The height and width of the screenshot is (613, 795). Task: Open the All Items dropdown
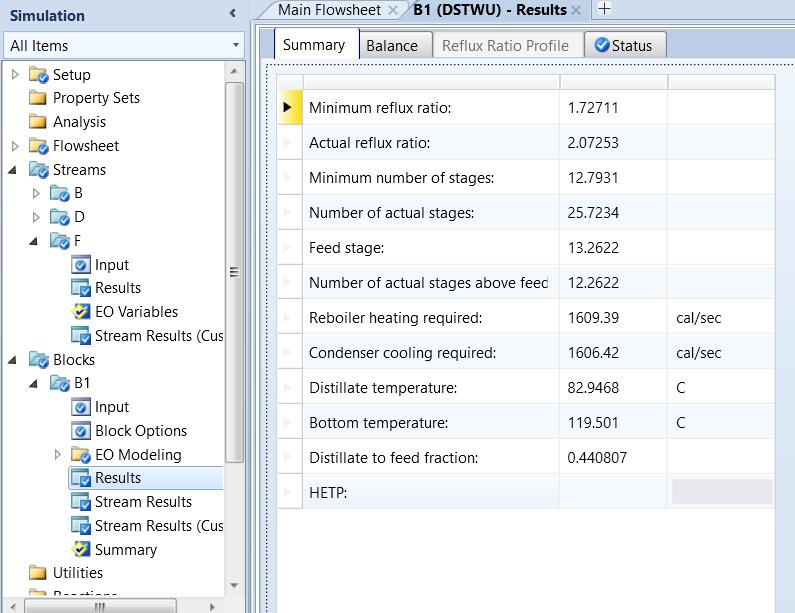pyautogui.click(x=236, y=46)
